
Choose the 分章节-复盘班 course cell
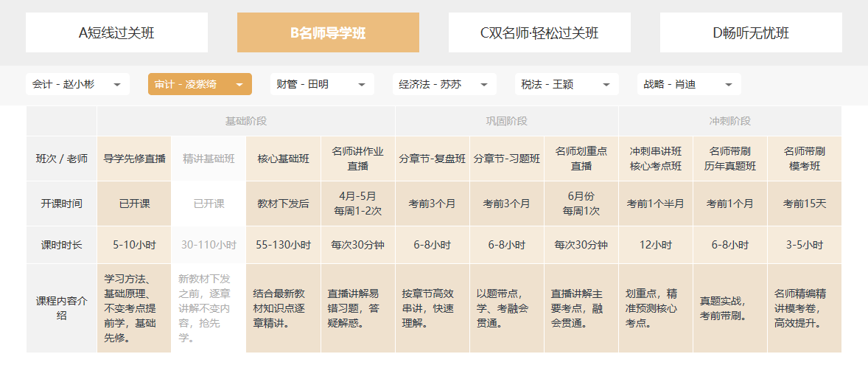coord(433,159)
